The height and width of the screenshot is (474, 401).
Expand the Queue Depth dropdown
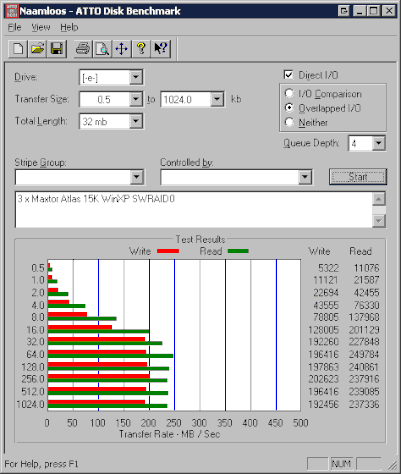pos(378,143)
